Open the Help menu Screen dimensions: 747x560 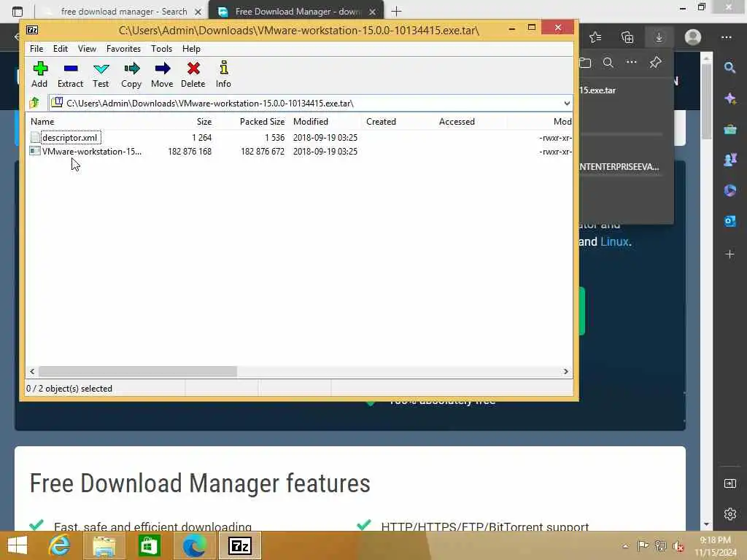191,49
